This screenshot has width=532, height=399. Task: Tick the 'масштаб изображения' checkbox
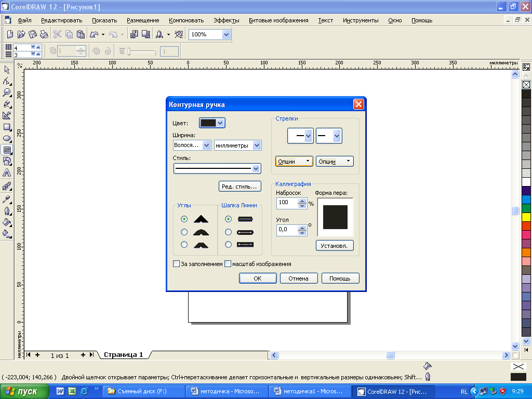[x=228, y=264]
